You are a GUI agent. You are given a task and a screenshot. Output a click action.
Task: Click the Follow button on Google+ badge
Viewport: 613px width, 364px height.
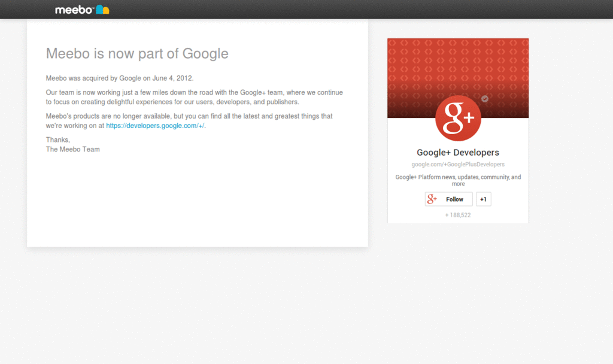[448, 199]
